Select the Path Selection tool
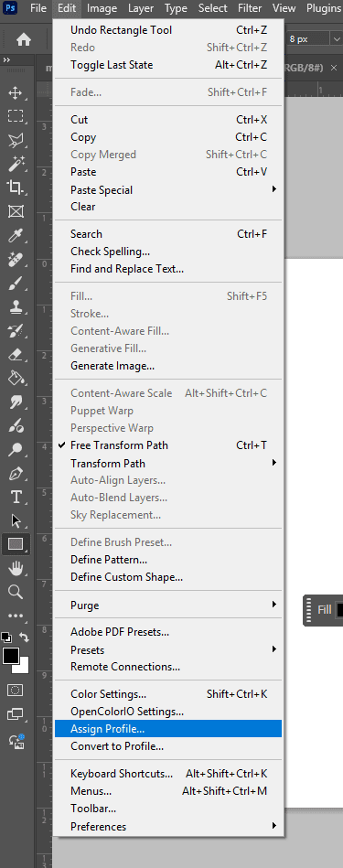This screenshot has width=343, height=868. pos(16,521)
